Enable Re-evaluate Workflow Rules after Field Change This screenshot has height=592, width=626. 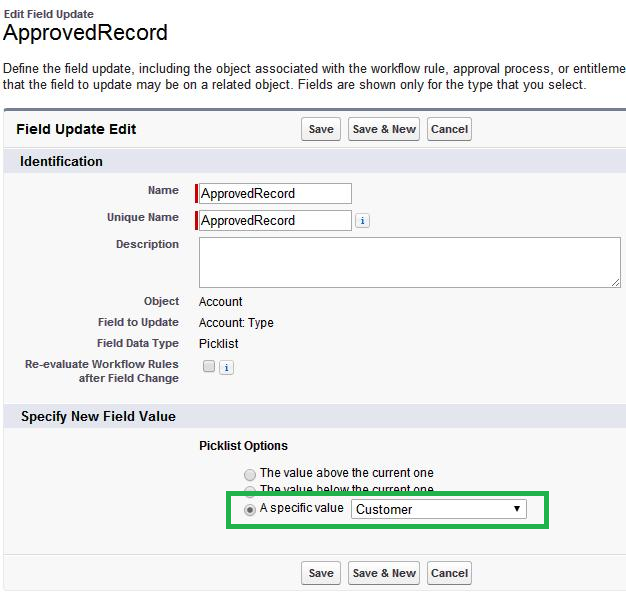click(209, 366)
